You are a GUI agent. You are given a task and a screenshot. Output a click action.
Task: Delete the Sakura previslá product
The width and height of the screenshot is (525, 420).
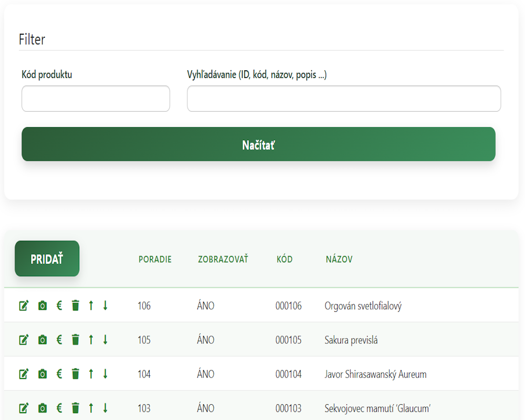pos(76,340)
